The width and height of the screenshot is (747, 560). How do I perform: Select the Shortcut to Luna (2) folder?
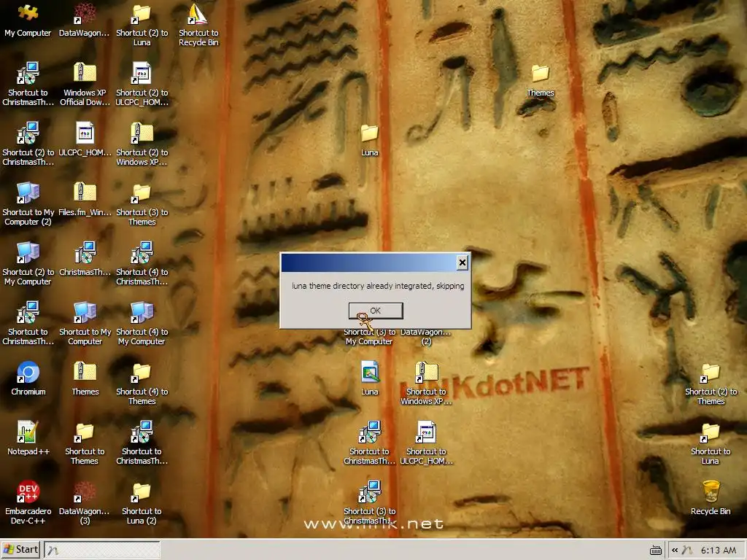coord(142,502)
